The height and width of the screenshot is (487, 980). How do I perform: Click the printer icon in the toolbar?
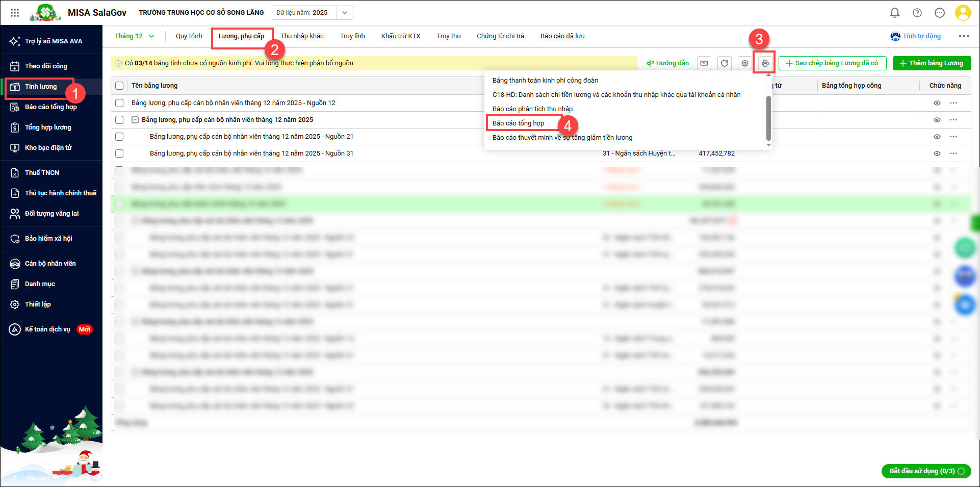tap(765, 63)
